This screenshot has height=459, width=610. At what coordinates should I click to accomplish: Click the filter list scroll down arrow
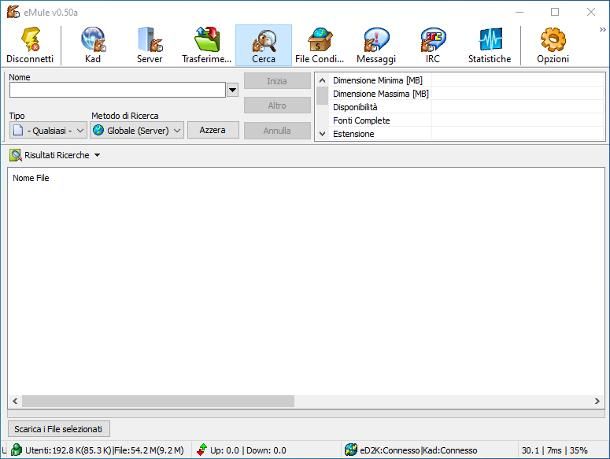click(322, 134)
